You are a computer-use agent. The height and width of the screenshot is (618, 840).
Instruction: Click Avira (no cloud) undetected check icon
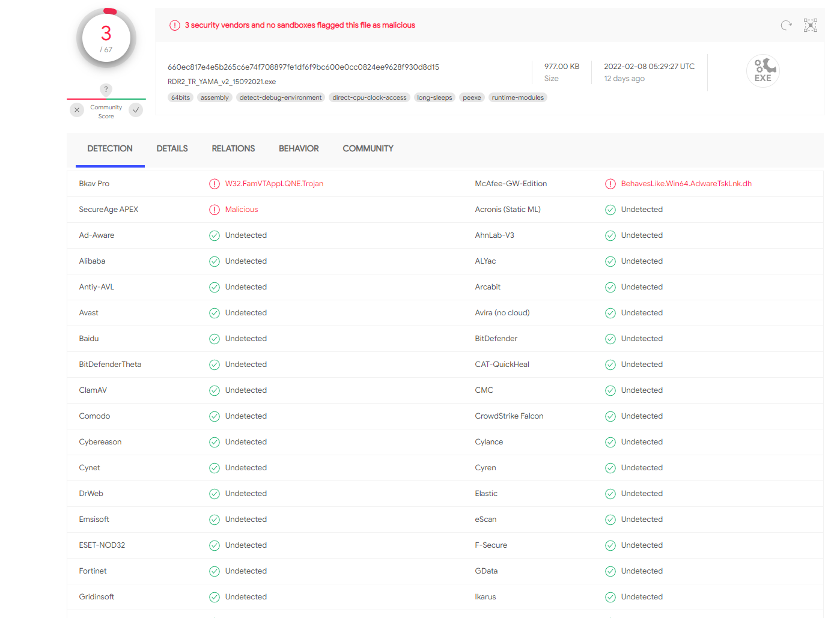[x=610, y=313]
